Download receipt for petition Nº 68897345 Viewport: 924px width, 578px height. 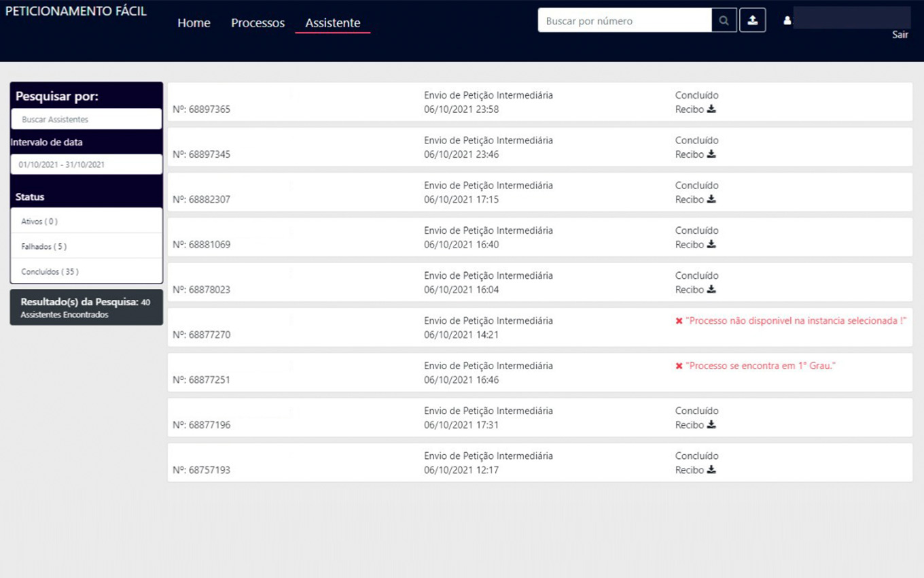pyautogui.click(x=711, y=154)
